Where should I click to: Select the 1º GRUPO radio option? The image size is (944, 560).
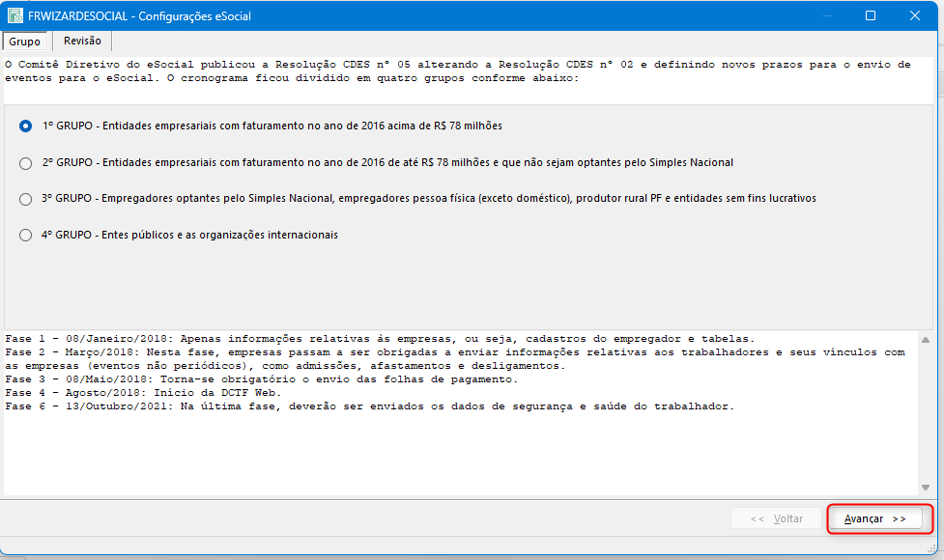coord(26,126)
